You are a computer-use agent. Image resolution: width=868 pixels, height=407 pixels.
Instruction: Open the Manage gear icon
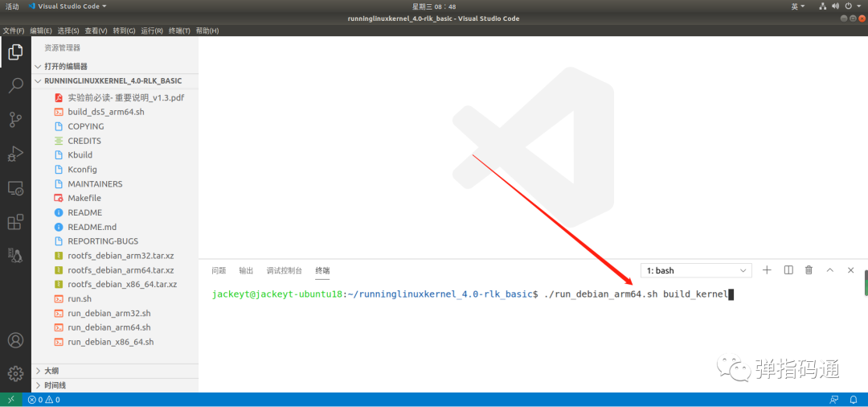[15, 373]
